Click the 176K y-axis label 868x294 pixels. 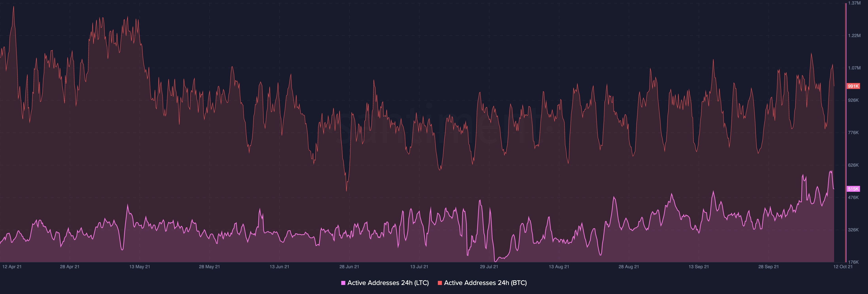pos(853,262)
